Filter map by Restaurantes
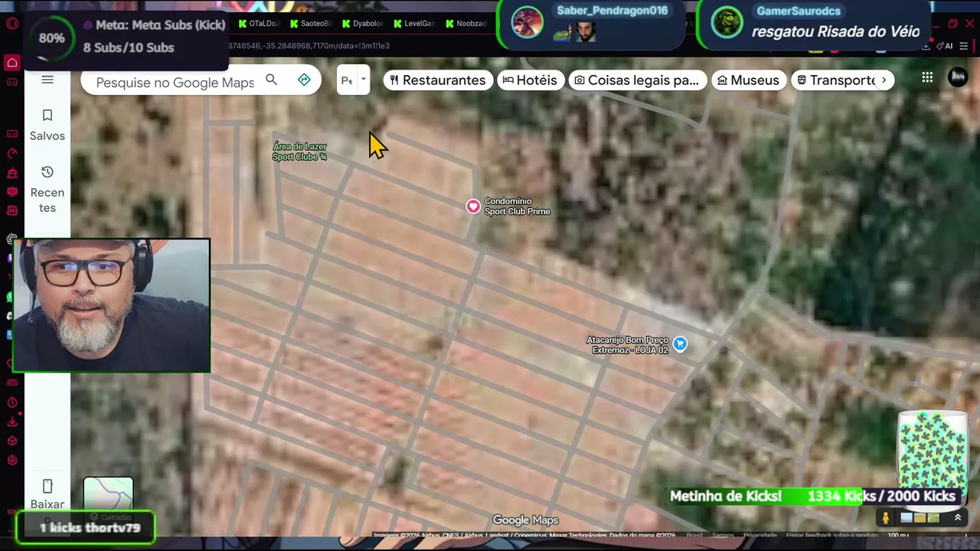The image size is (980, 551). (x=438, y=80)
